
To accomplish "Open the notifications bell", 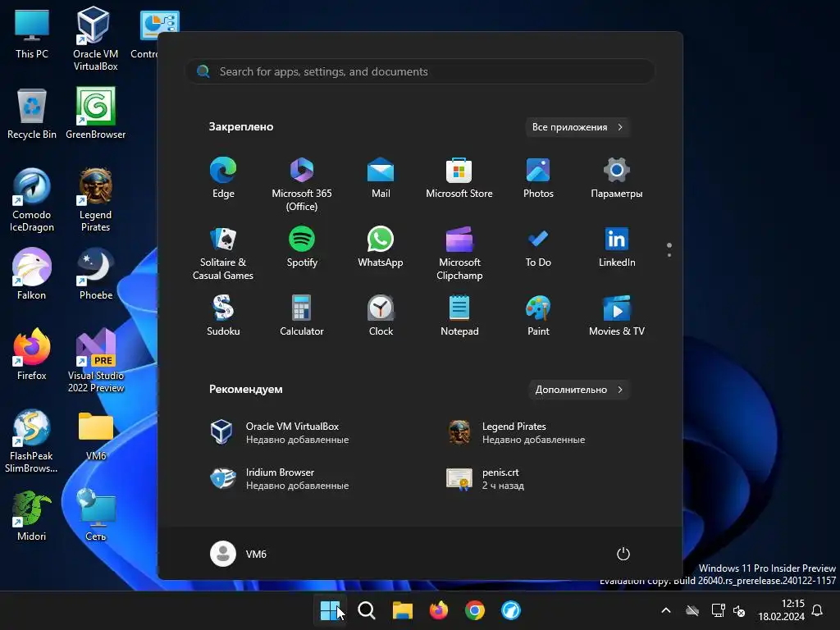I will point(818,610).
